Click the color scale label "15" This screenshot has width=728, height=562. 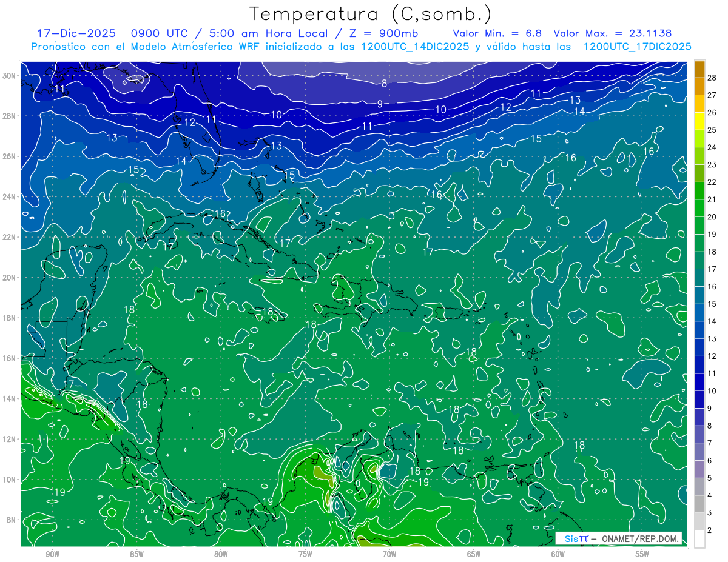tap(712, 303)
